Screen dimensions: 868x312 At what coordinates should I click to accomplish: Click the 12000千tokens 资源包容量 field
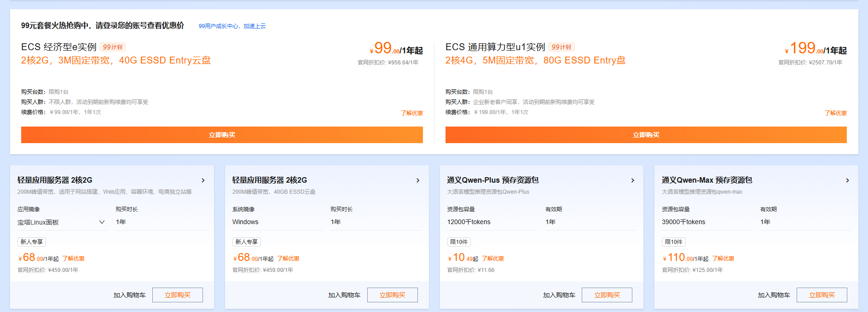coord(492,222)
